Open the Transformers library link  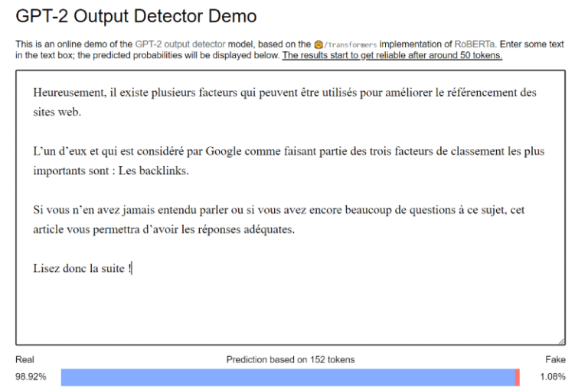350,44
